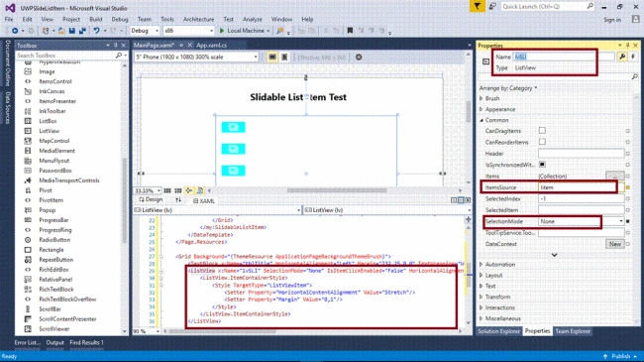
Task: Expand the Brush property category
Action: point(482,98)
